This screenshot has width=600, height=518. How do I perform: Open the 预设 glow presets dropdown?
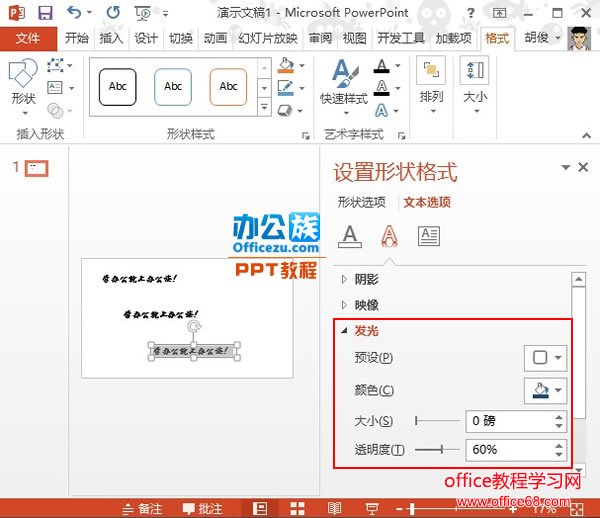(x=545, y=358)
